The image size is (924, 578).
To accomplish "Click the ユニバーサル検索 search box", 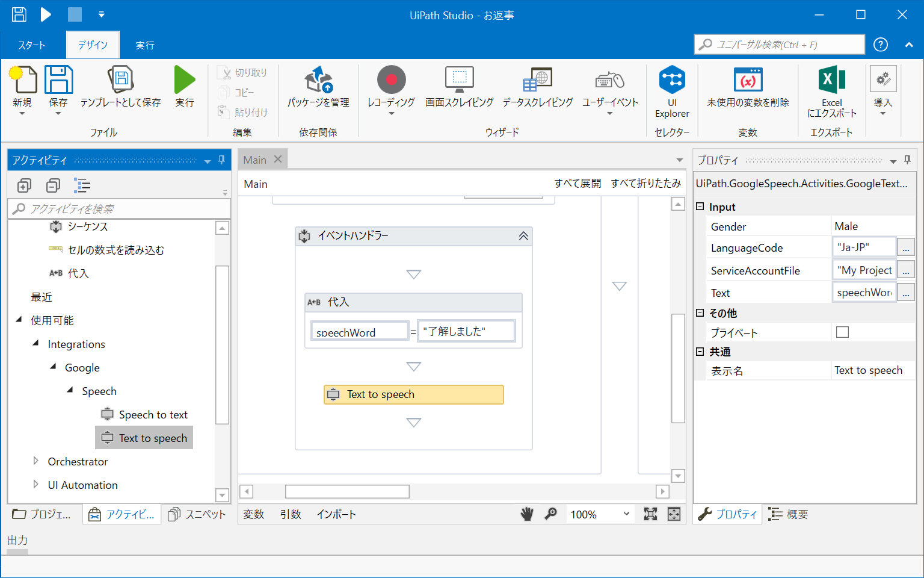I will click(x=780, y=45).
